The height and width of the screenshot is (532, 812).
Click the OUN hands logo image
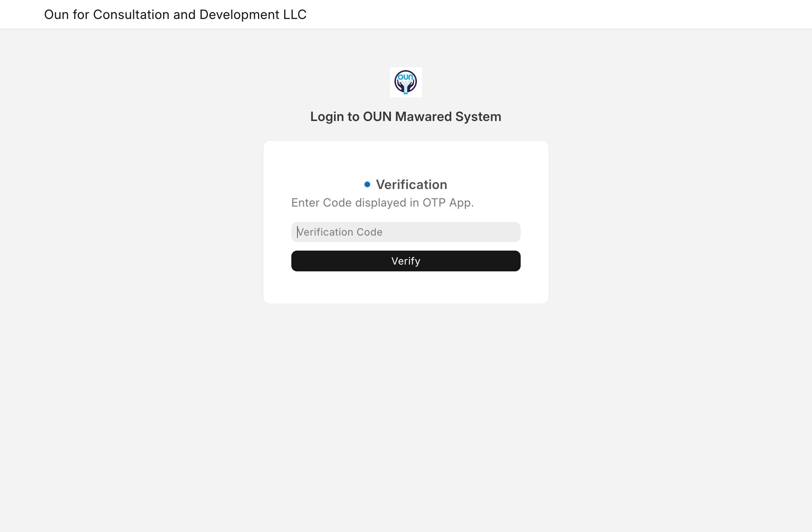click(406, 82)
